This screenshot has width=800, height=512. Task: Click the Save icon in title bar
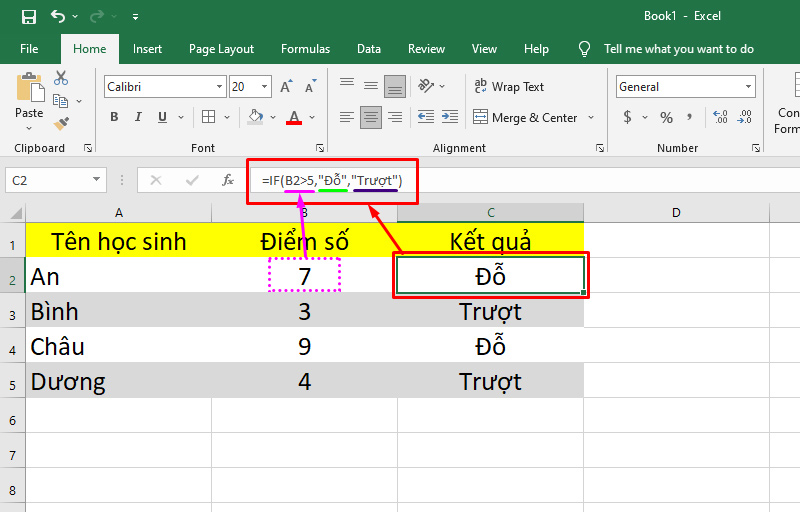pos(29,16)
